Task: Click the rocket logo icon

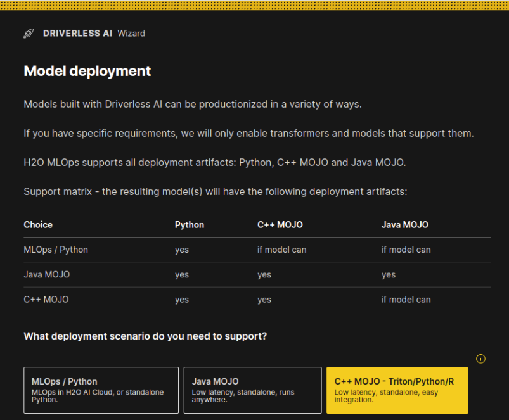Action: tap(28, 34)
